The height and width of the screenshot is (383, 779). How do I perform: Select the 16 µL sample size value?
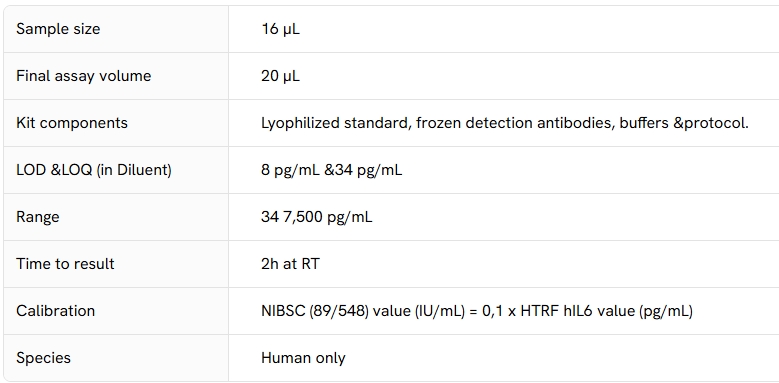coord(280,29)
